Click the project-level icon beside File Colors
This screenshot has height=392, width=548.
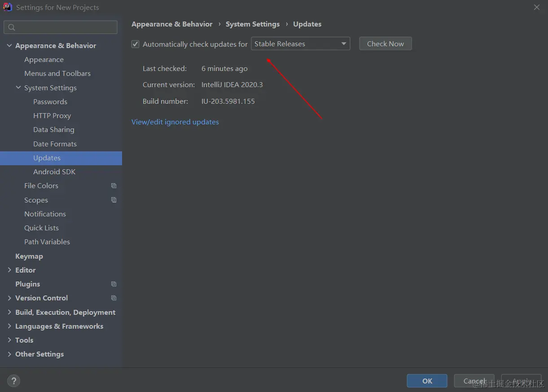(x=114, y=185)
